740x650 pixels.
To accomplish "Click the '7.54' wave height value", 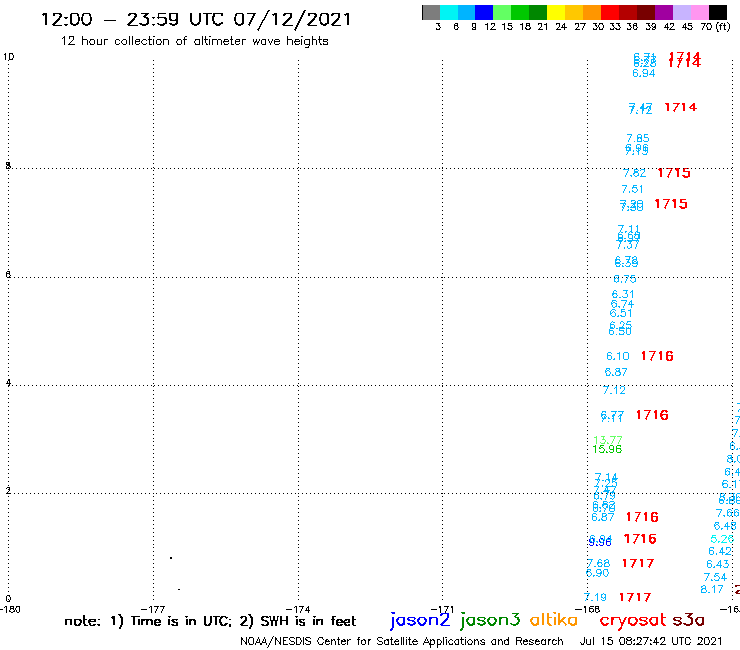I will click(x=715, y=577).
